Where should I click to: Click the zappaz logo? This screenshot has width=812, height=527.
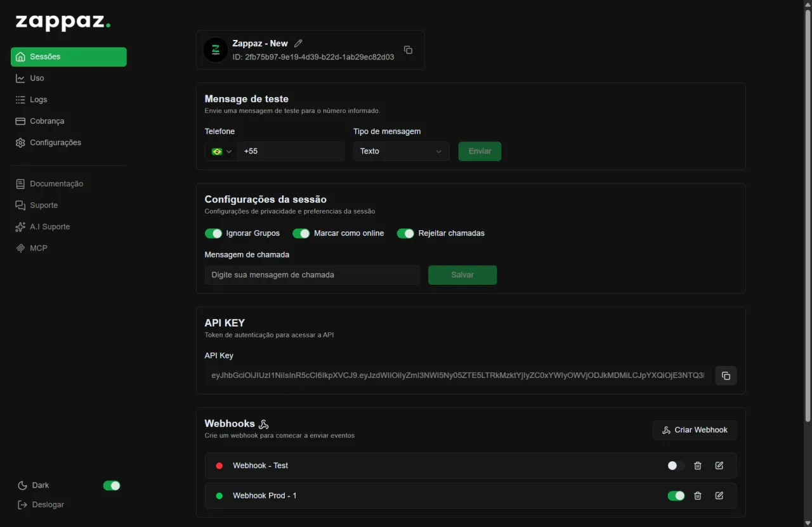[x=63, y=22]
